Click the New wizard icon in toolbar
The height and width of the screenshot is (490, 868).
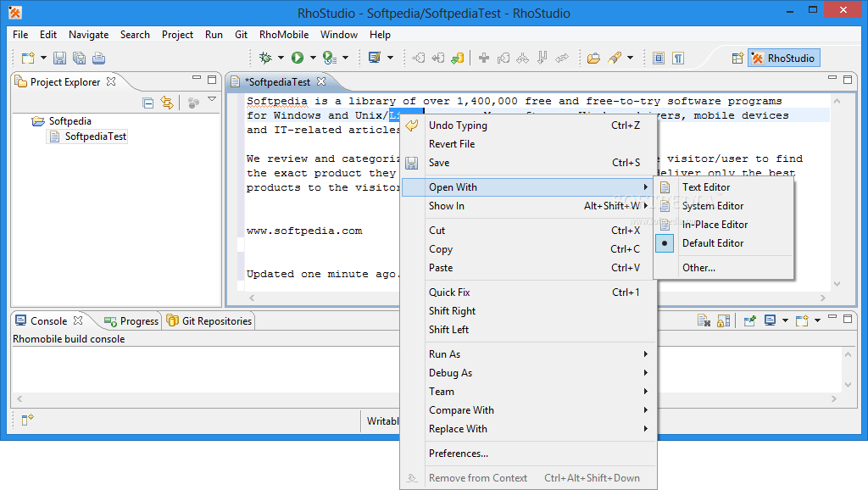coord(28,58)
